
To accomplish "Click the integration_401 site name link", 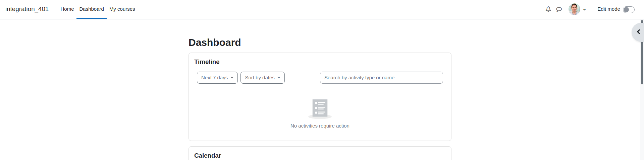I will click(27, 9).
